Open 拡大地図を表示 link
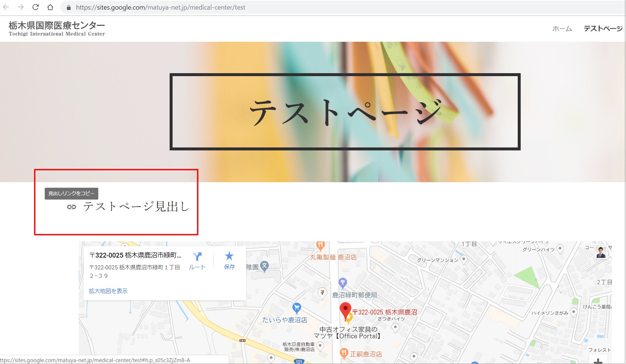626x364 pixels. [108, 291]
